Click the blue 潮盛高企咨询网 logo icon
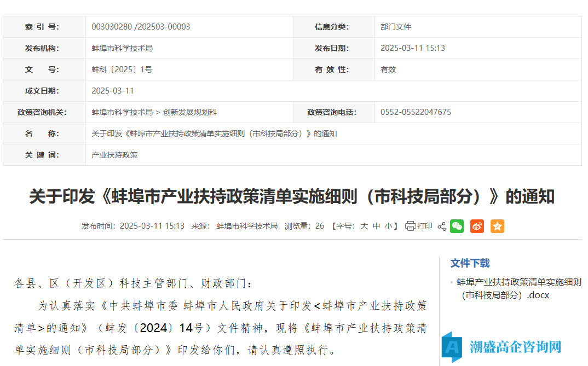The image size is (588, 366). click(452, 346)
